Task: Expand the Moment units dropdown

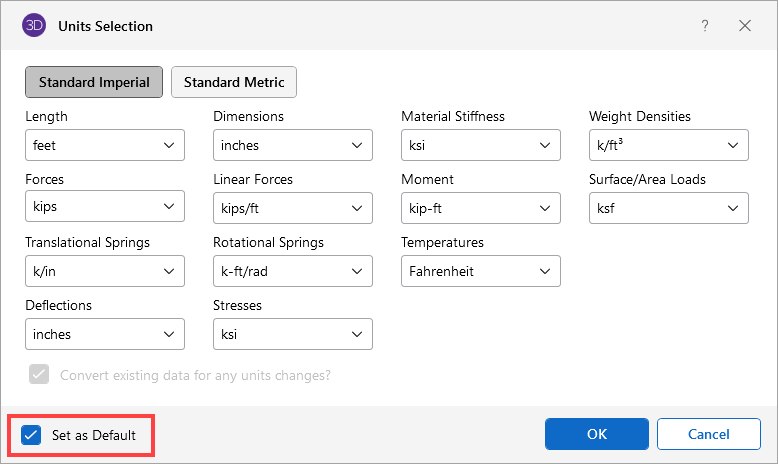Action: pyautogui.click(x=481, y=208)
